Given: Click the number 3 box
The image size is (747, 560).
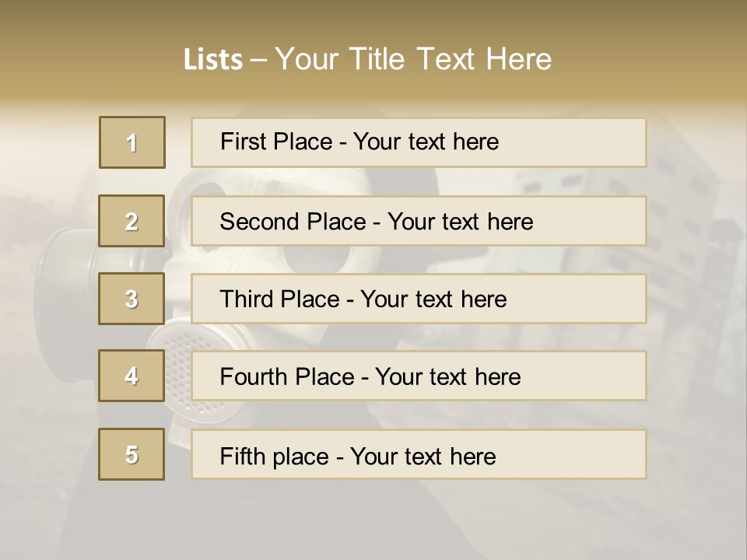Looking at the screenshot, I should [x=132, y=299].
